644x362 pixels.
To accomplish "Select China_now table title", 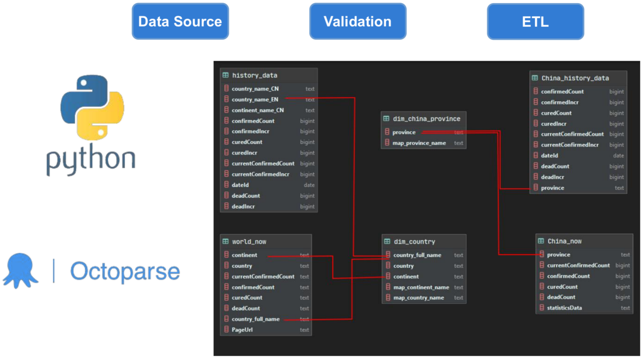I will tap(565, 241).
